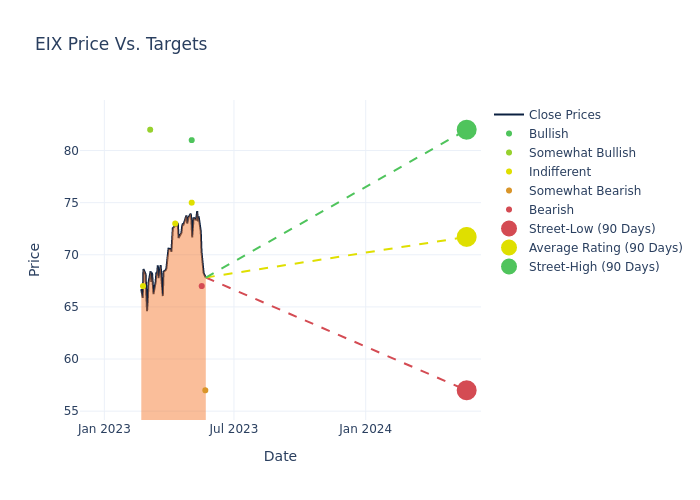The width and height of the screenshot is (700, 500).
Task: Click the large yellow Average Rating marker
Action: click(x=466, y=237)
